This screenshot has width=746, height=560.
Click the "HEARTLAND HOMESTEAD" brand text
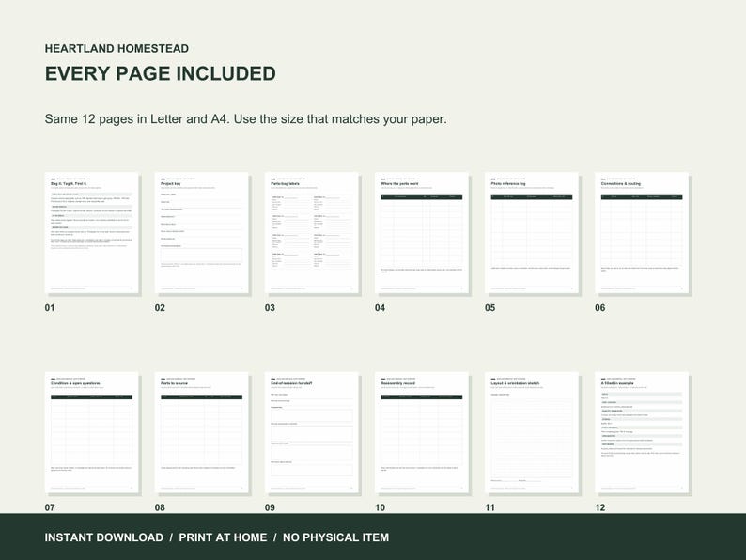click(x=117, y=49)
